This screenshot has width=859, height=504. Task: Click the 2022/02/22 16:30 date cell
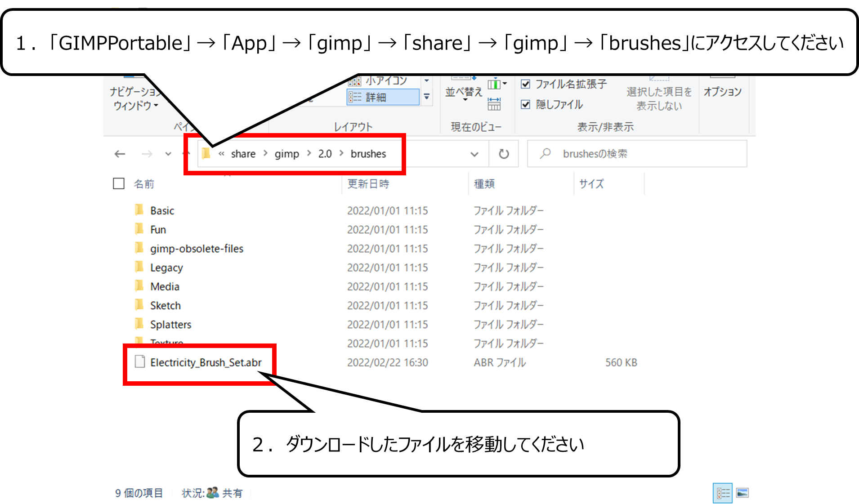tap(388, 362)
